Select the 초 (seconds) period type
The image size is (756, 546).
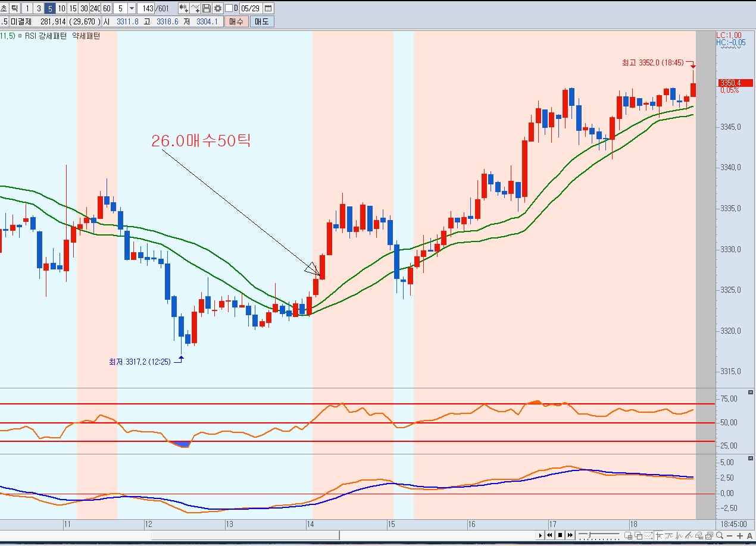[5, 8]
